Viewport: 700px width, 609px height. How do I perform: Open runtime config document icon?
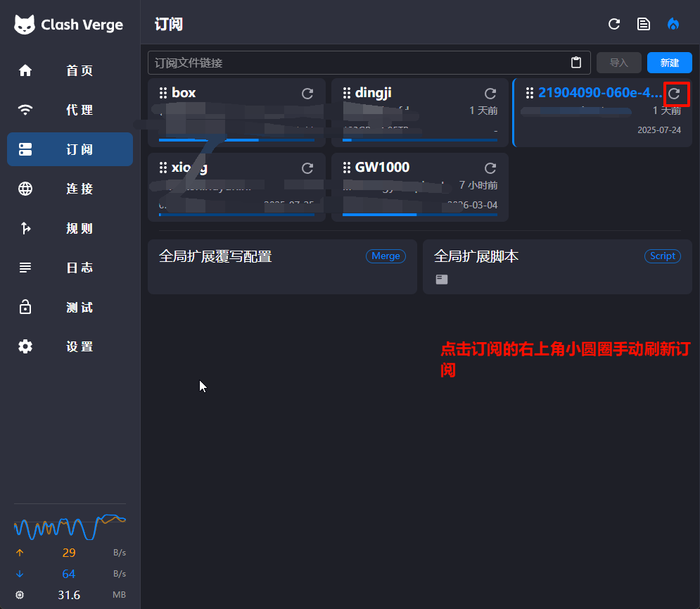pos(643,24)
